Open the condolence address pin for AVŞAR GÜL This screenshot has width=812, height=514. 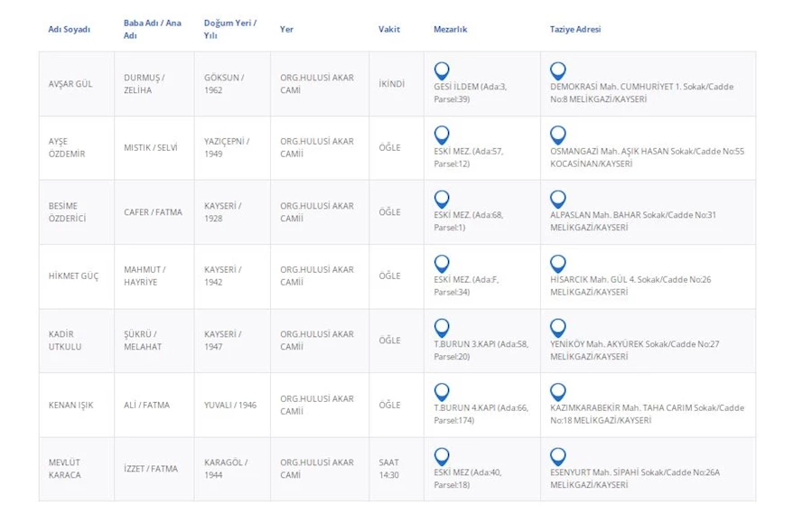click(558, 70)
